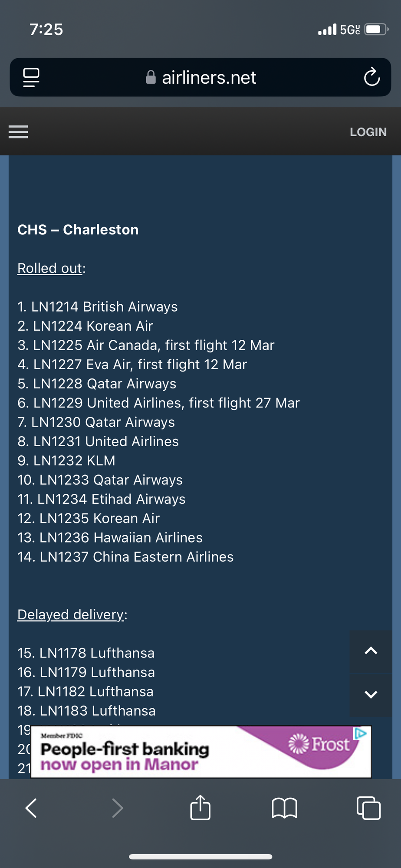Go back with Safari back arrow

click(31, 808)
